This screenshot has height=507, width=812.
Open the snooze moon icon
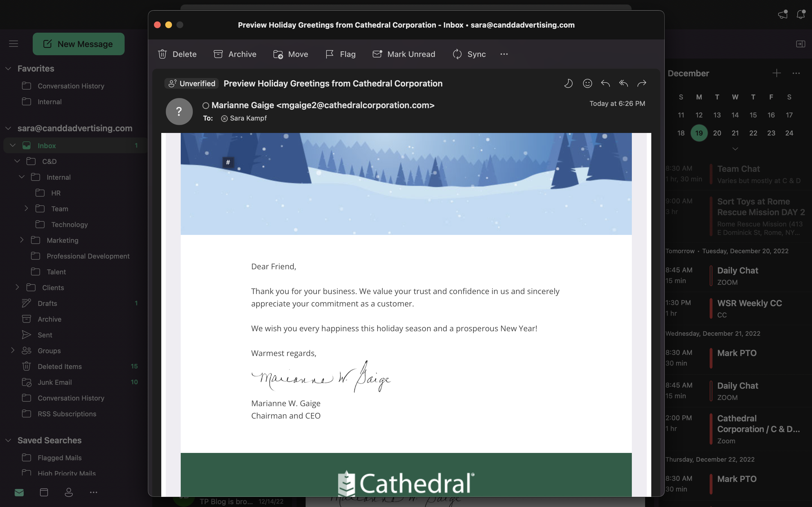pos(568,83)
